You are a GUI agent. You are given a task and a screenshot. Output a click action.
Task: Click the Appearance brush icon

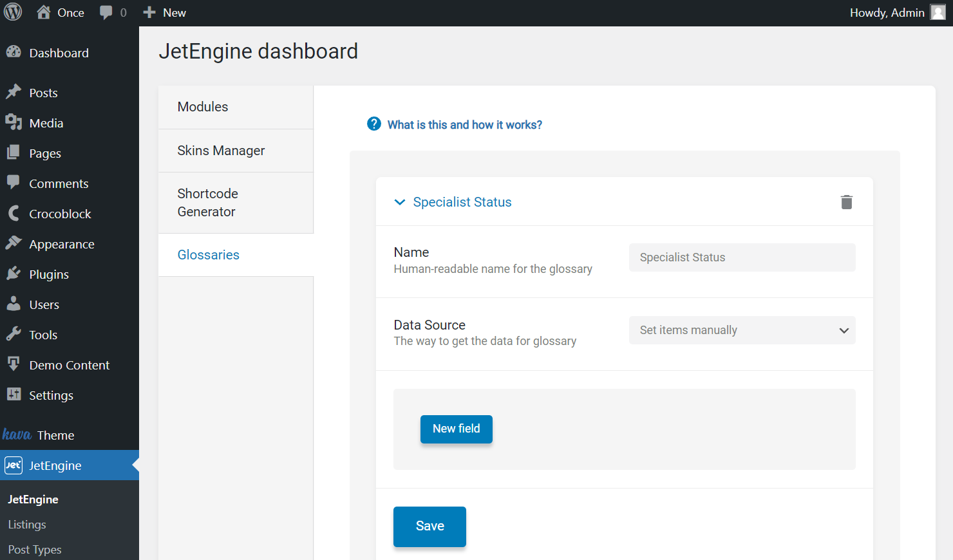(14, 243)
